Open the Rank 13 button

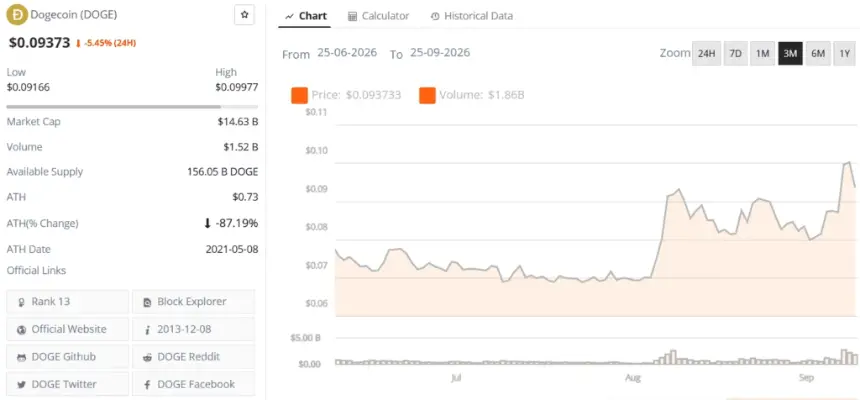click(67, 302)
